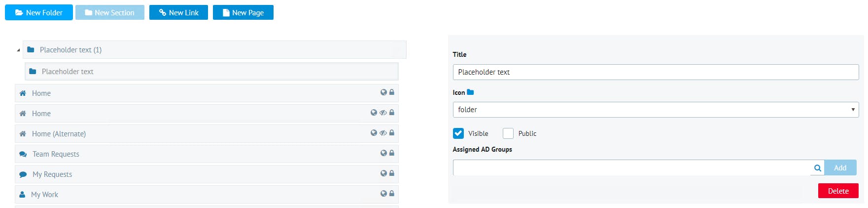Viewport: 868px width, 208px height.
Task: Click the hidden eye icon on Home (Alternate) row
Action: (x=383, y=133)
